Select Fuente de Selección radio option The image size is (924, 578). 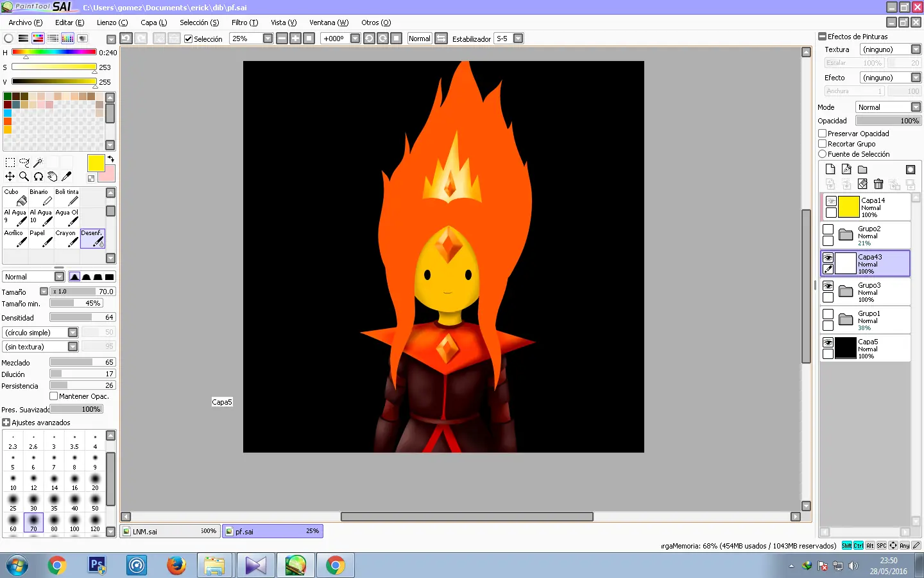pos(822,154)
